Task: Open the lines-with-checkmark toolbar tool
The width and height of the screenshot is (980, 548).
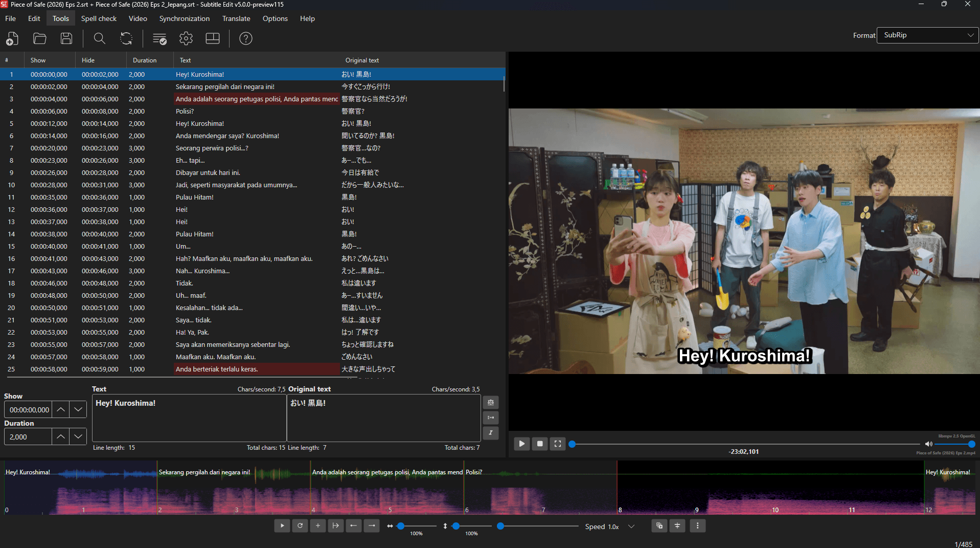Action: pos(159,38)
